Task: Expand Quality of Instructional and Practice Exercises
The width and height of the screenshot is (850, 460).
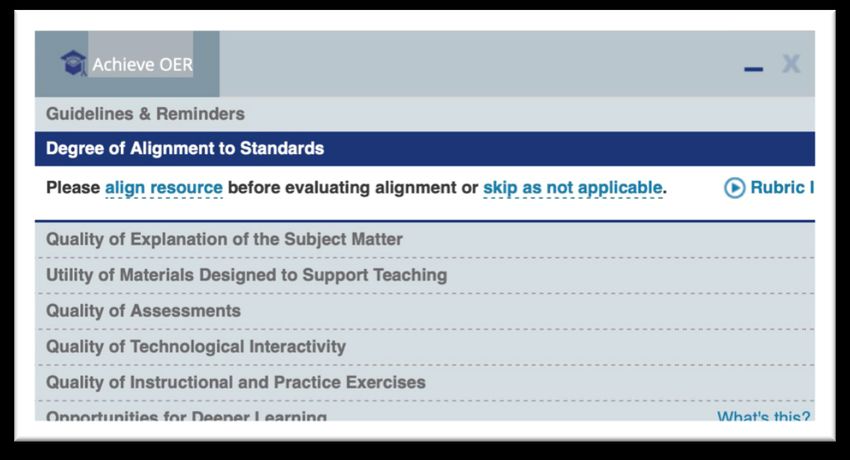Action: pos(425,383)
